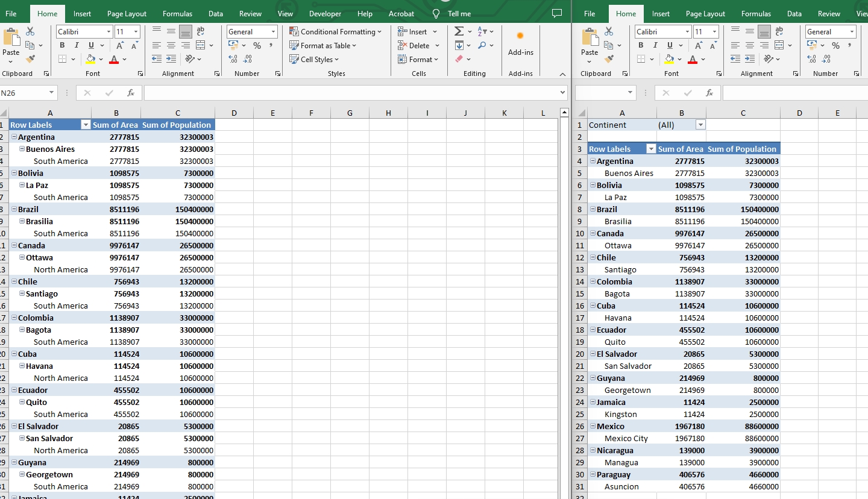Click inside the left window formula bar
The image size is (868, 499).
pos(351,93)
